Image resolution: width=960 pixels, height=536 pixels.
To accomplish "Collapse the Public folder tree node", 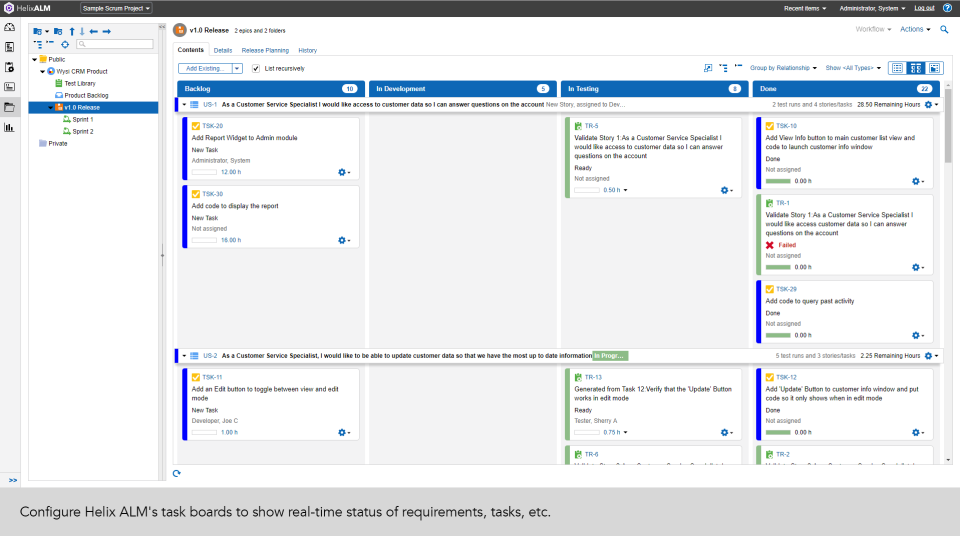I will pyautogui.click(x=34, y=59).
